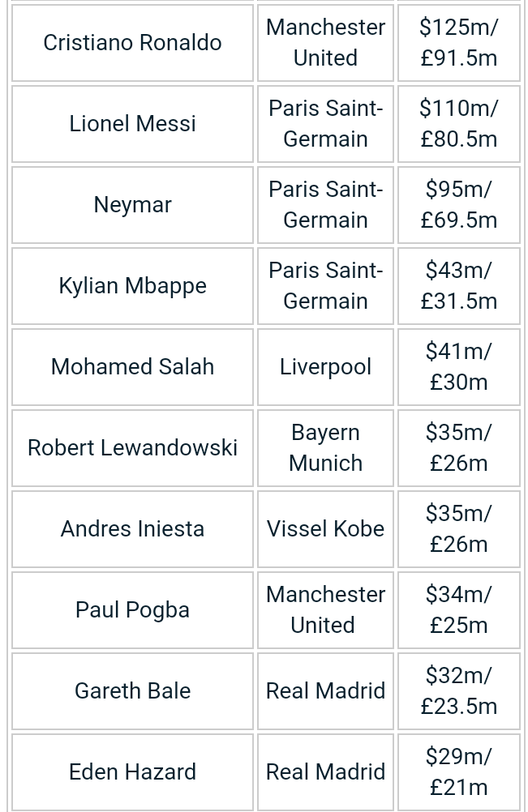Select the $29m/£21m earnings cell

[458, 772]
